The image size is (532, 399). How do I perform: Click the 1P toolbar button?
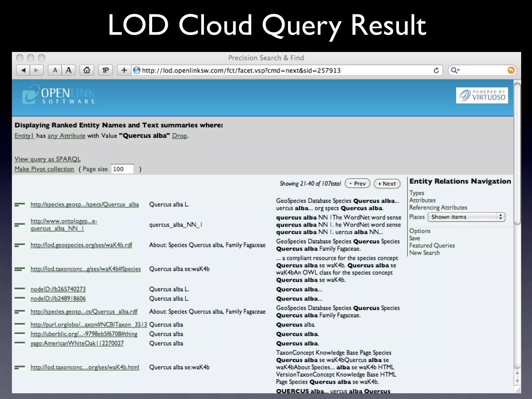click(105, 70)
